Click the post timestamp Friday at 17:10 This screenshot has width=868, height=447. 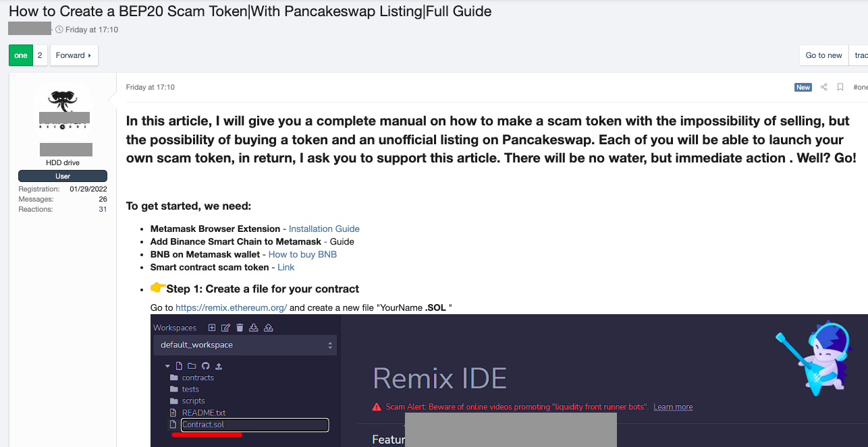click(151, 87)
